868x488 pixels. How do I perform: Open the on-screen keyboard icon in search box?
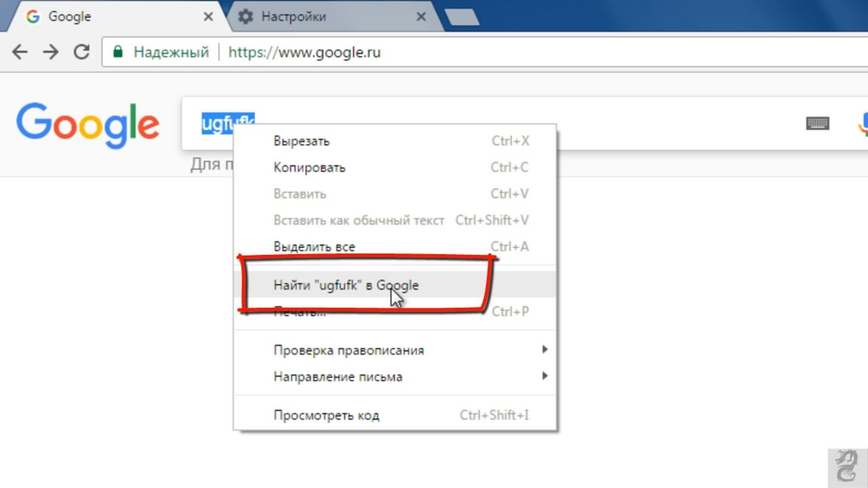[818, 123]
